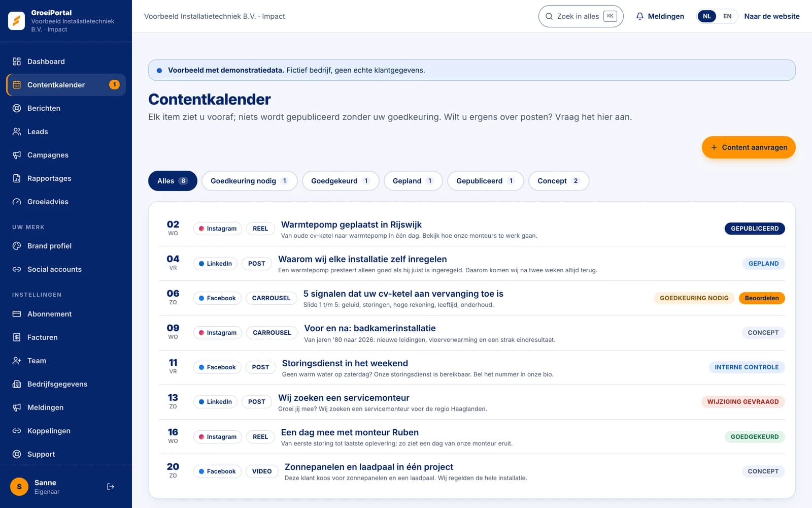Filter items by Concept

coord(559,181)
